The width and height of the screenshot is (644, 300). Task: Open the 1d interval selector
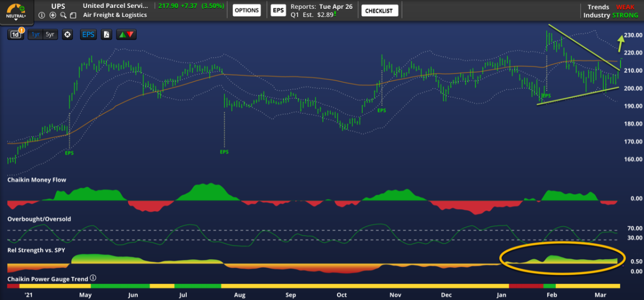coord(16,34)
